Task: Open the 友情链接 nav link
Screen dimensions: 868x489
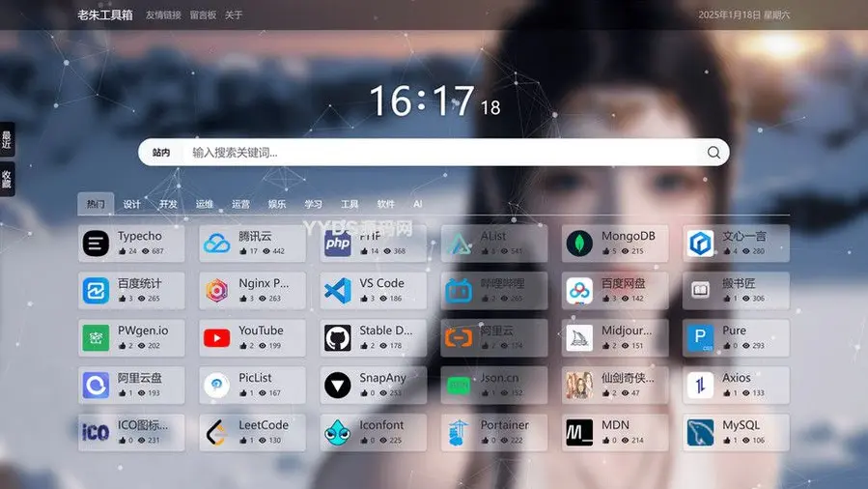Action: click(x=163, y=14)
